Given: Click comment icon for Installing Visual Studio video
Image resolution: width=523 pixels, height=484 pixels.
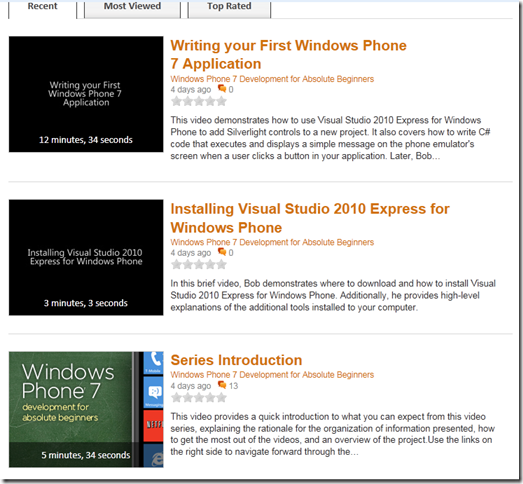Looking at the screenshot, I should [x=222, y=252].
